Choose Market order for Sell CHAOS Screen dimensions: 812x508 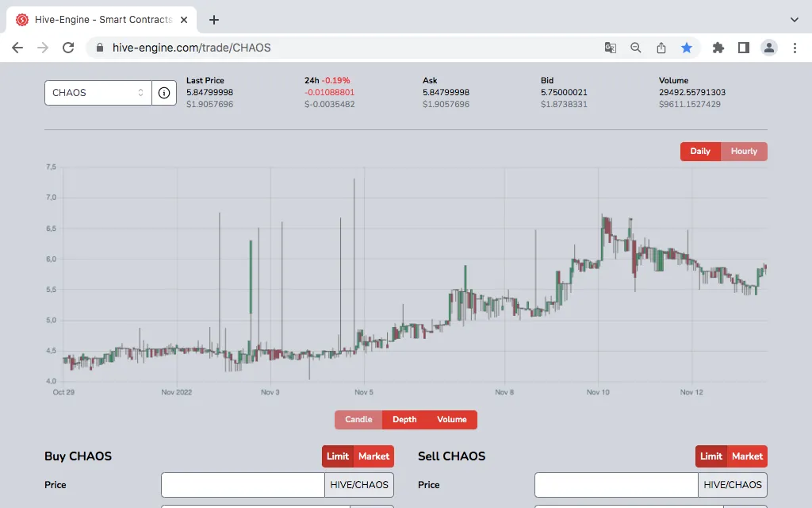[747, 456]
